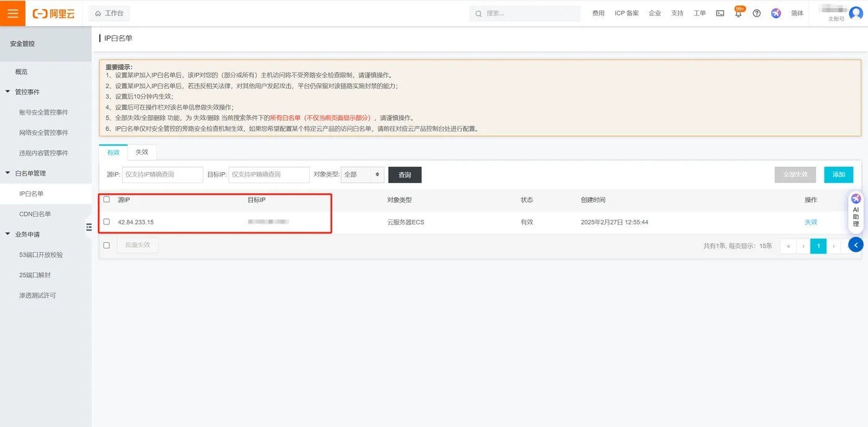Open 工单 in the top menu
This screenshot has width=868, height=427.
point(699,13)
